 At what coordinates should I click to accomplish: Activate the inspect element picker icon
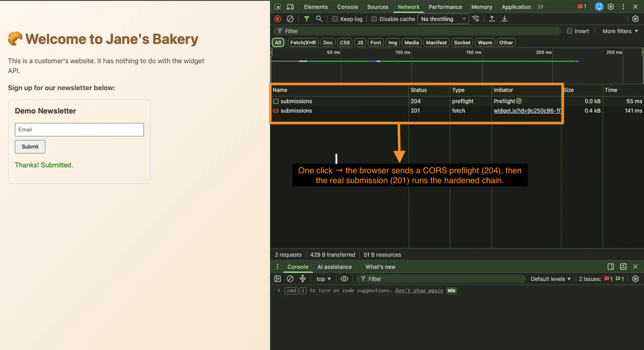point(278,7)
